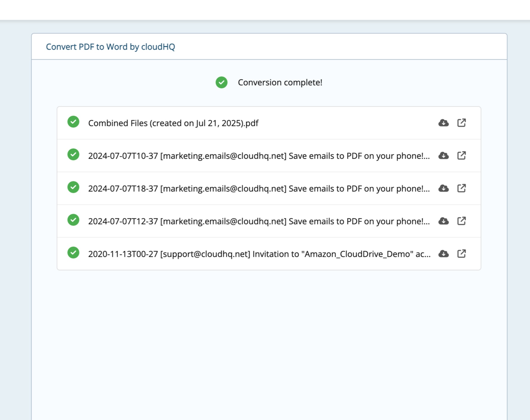
Task: Select the Combined Files (created on Jul 21, 2025).pdf name
Action: [173, 123]
